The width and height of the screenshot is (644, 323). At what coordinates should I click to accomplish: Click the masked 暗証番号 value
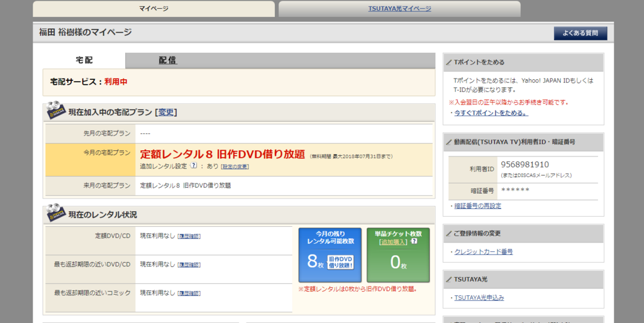point(515,190)
